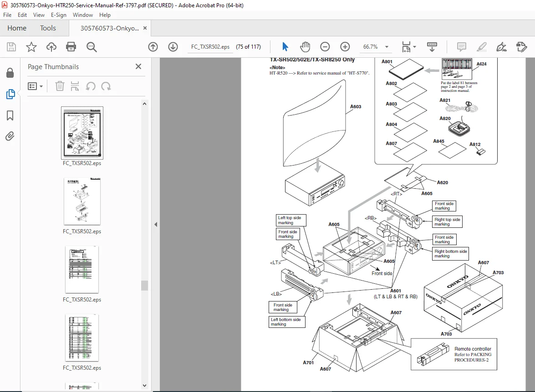Click the page label FC_TXSR502.eps field
535x392 pixels.
coord(210,47)
